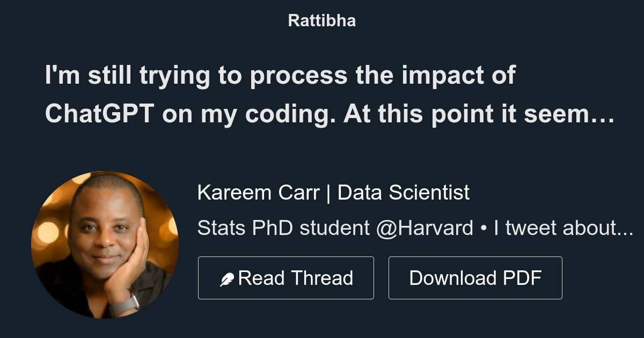This screenshot has height=338, width=644.
Task: Click the words Data Scientist in the name
Action: coord(404,192)
